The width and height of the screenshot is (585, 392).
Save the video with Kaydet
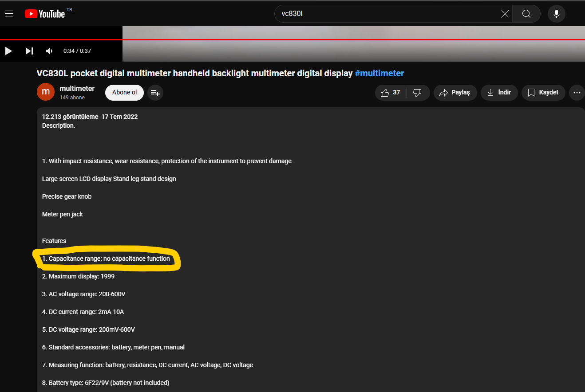[543, 93]
